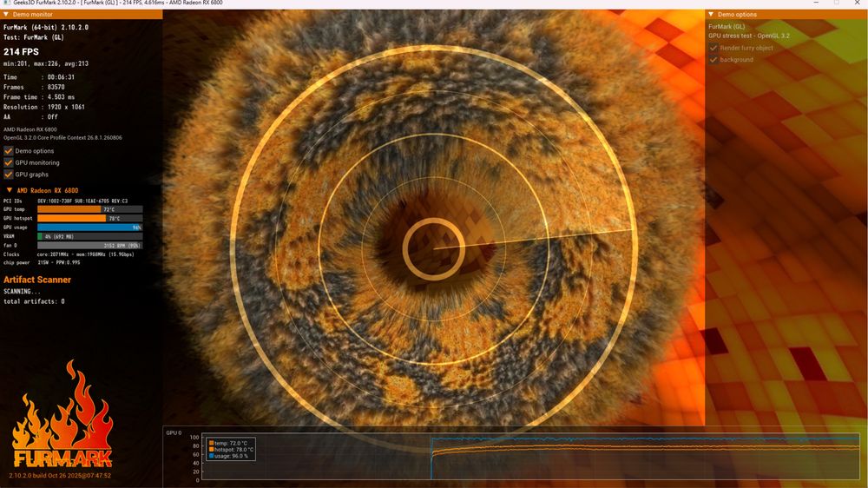
Task: Click the build date text under logo
Action: click(60, 475)
